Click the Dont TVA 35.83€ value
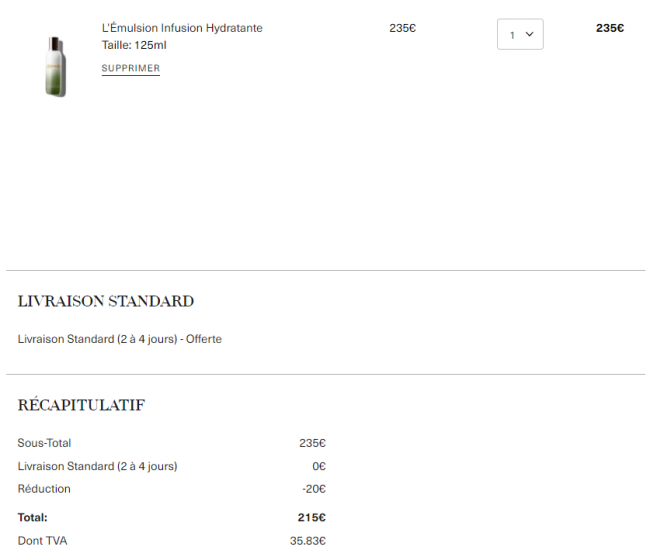The image size is (650, 557). click(x=308, y=541)
